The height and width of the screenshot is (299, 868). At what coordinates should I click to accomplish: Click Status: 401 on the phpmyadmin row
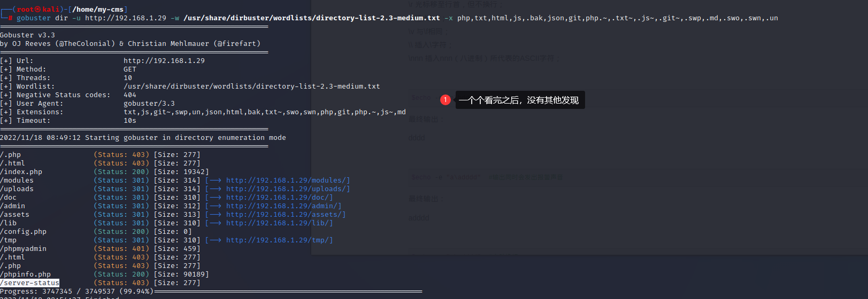121,249
